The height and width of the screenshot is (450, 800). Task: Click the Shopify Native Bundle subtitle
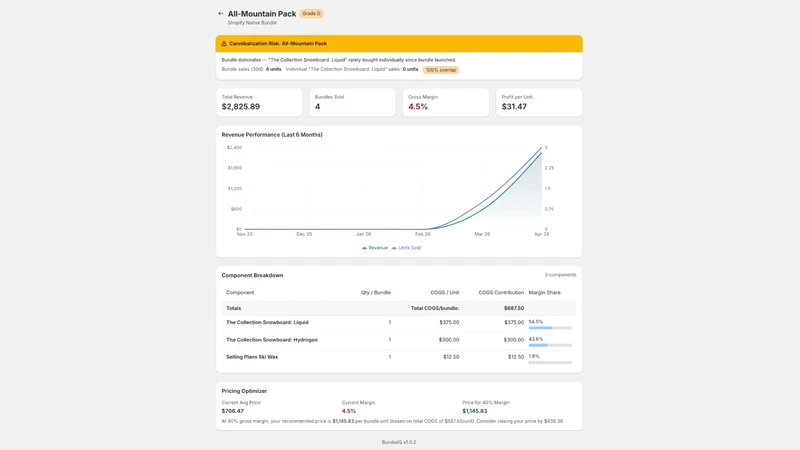coord(252,23)
